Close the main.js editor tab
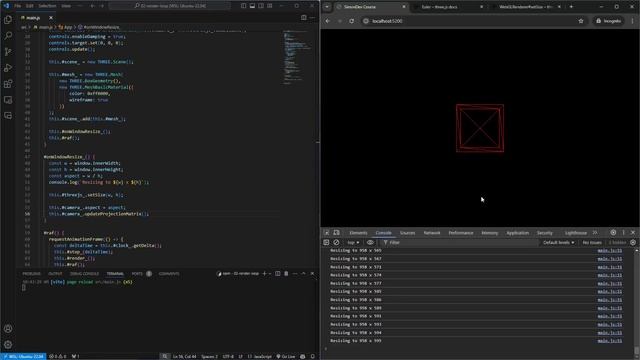 coord(51,18)
